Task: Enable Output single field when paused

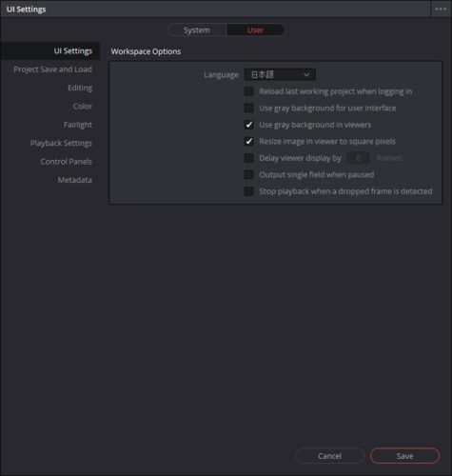Action: [249, 174]
